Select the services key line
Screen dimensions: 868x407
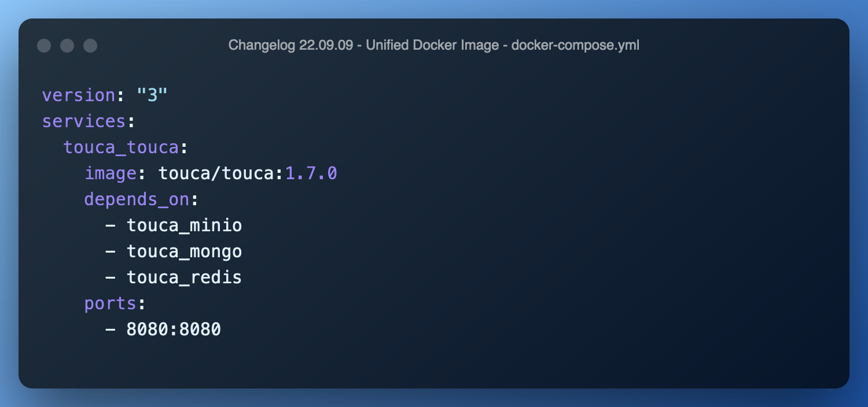pos(89,121)
